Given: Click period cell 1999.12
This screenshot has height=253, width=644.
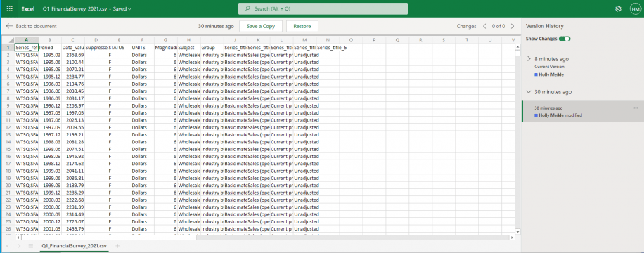Looking at the screenshot, I should coord(50,193).
